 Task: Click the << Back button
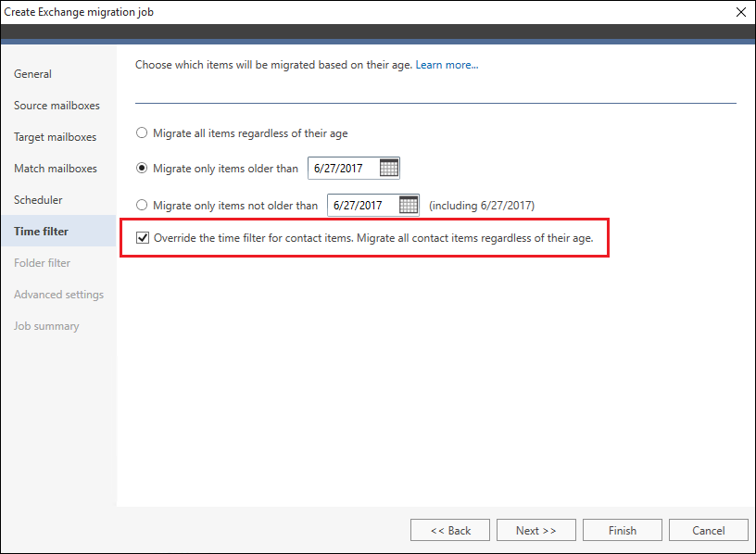pyautogui.click(x=450, y=530)
